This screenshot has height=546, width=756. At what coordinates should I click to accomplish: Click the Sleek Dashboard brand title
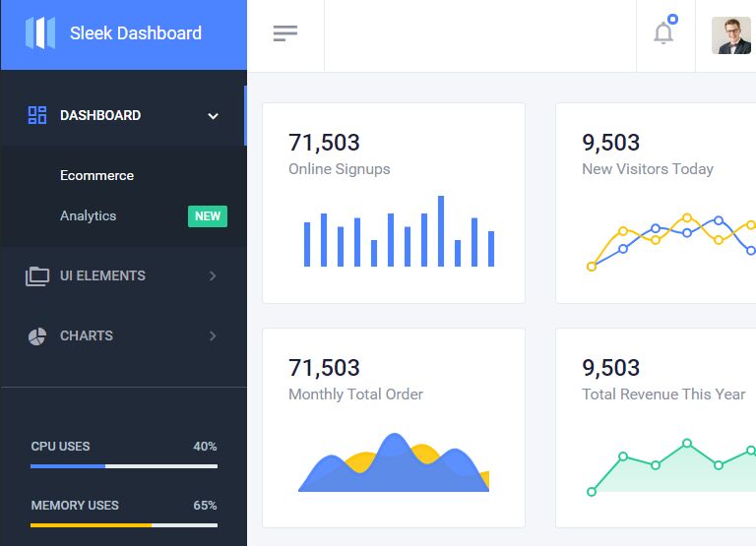tap(136, 33)
